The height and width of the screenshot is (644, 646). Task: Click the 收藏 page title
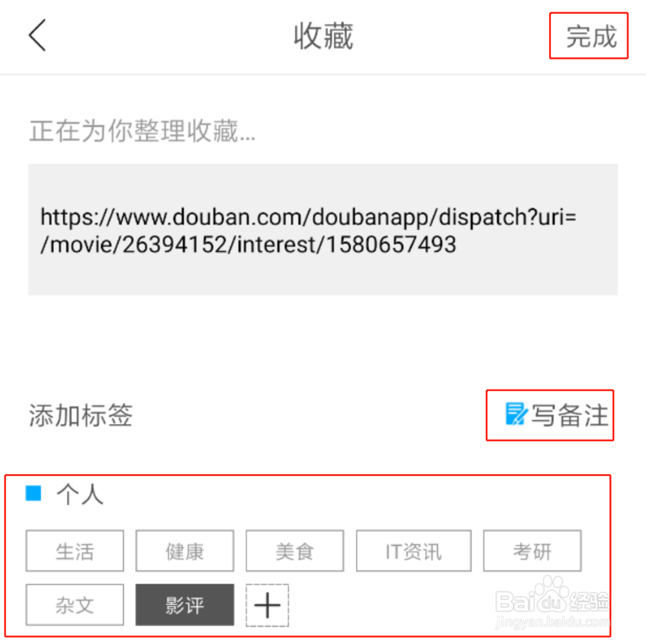coord(324,37)
